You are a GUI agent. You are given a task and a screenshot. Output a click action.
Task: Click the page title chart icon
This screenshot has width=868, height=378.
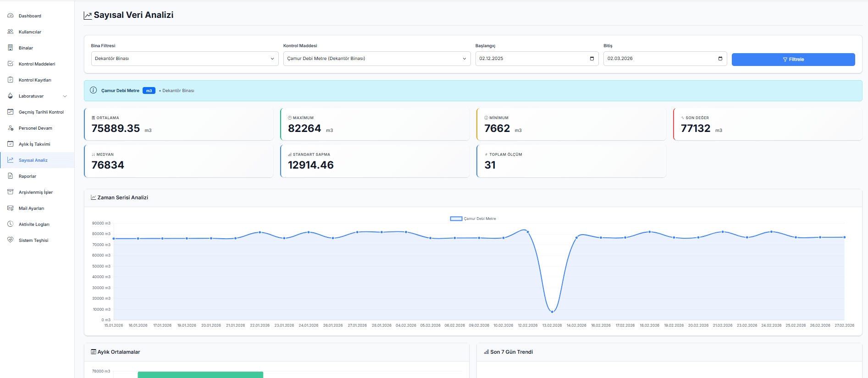point(88,16)
